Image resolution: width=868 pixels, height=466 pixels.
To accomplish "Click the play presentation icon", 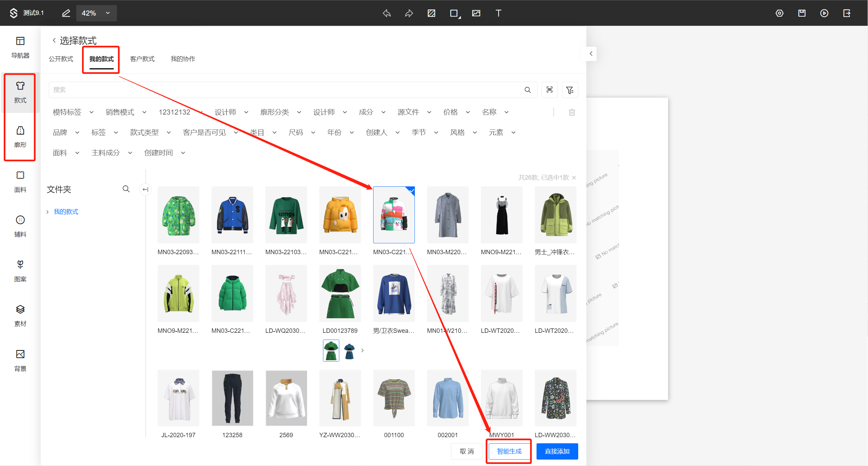I will pyautogui.click(x=824, y=13).
